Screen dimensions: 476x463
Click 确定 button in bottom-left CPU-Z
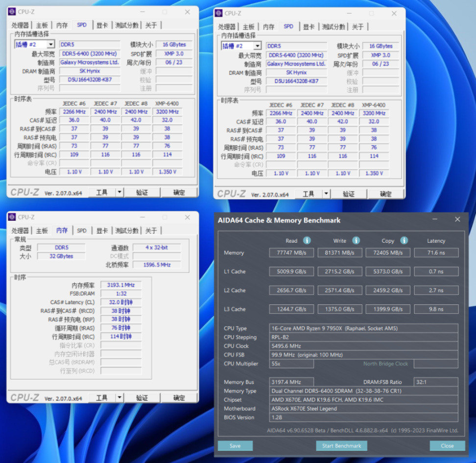(x=179, y=397)
